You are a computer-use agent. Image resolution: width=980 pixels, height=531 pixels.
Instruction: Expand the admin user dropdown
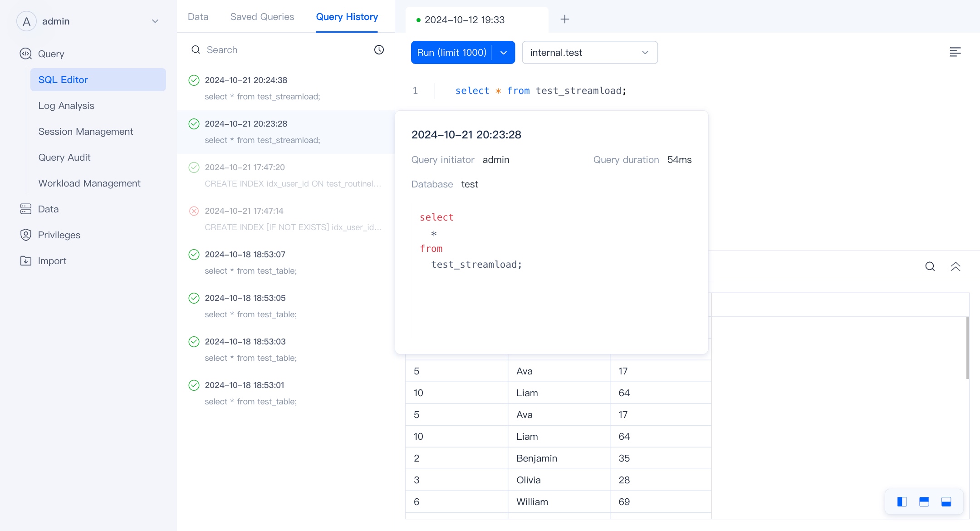(155, 21)
